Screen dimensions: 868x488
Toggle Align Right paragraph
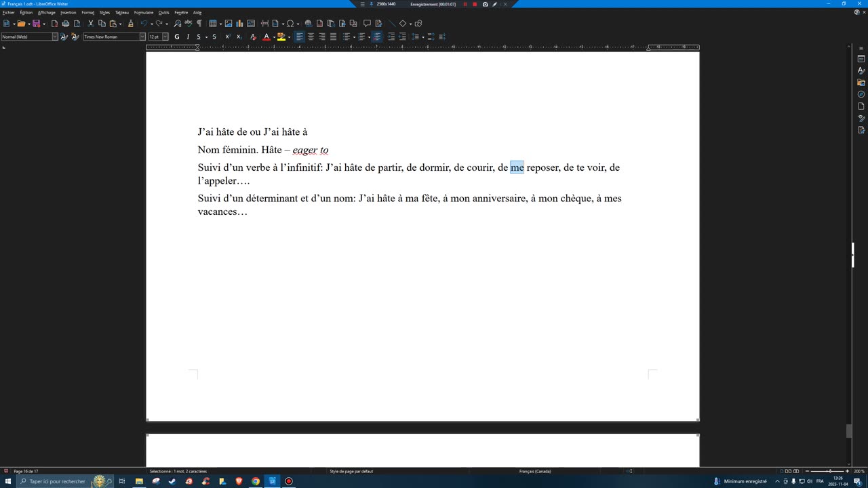point(321,37)
